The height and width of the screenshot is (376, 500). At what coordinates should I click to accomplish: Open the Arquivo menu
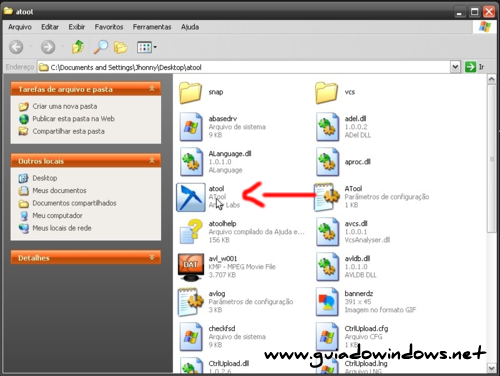tap(20, 27)
